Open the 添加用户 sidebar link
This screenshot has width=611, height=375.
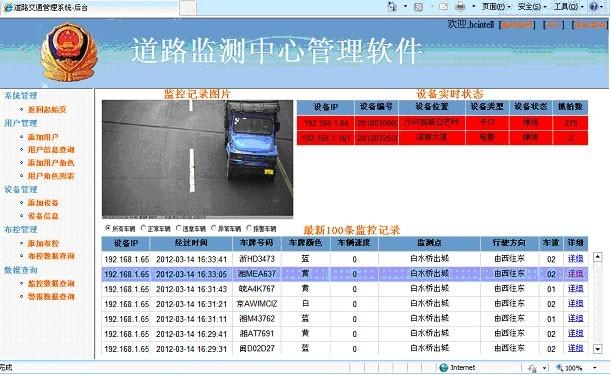pos(43,137)
